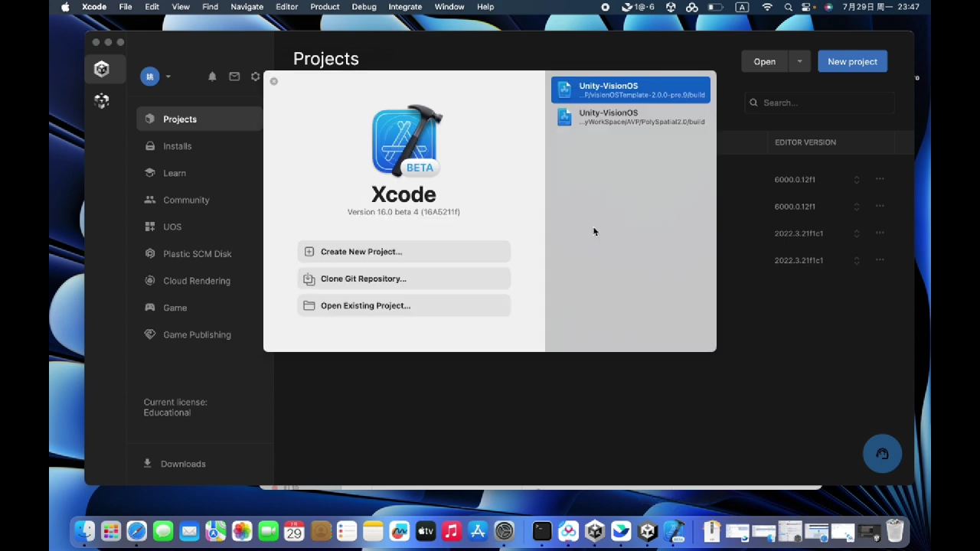980x551 pixels.
Task: Open more options for second 6000.0.12f1 project
Action: [x=880, y=206]
